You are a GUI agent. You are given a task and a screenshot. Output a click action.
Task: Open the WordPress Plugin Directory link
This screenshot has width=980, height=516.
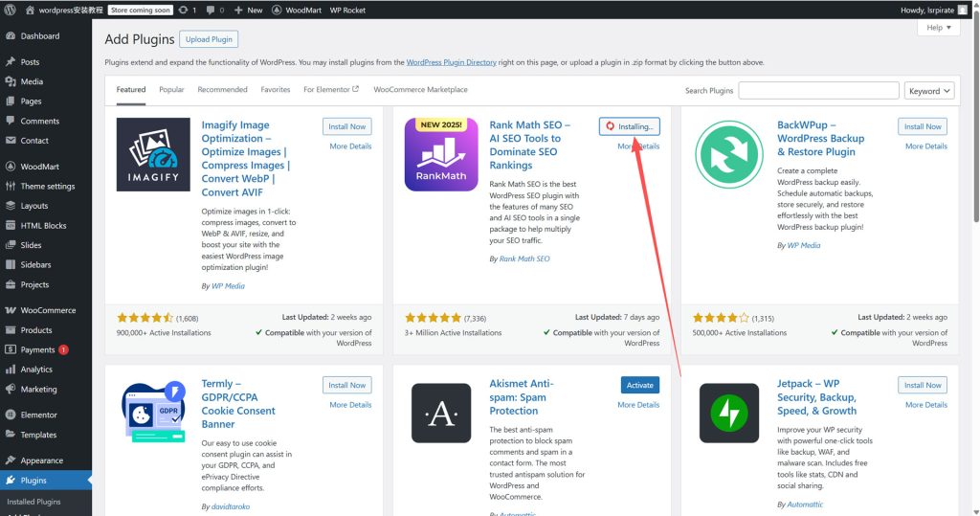(451, 62)
